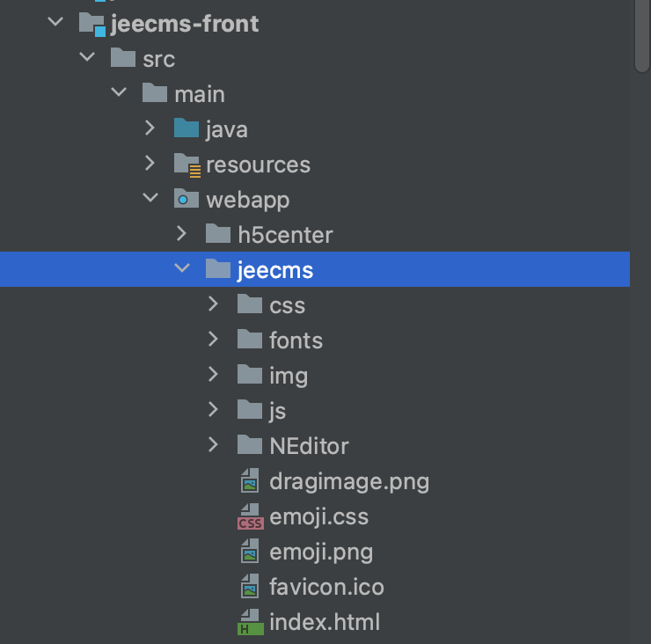
Task: Click the webapp web folder icon
Action: coord(186,200)
